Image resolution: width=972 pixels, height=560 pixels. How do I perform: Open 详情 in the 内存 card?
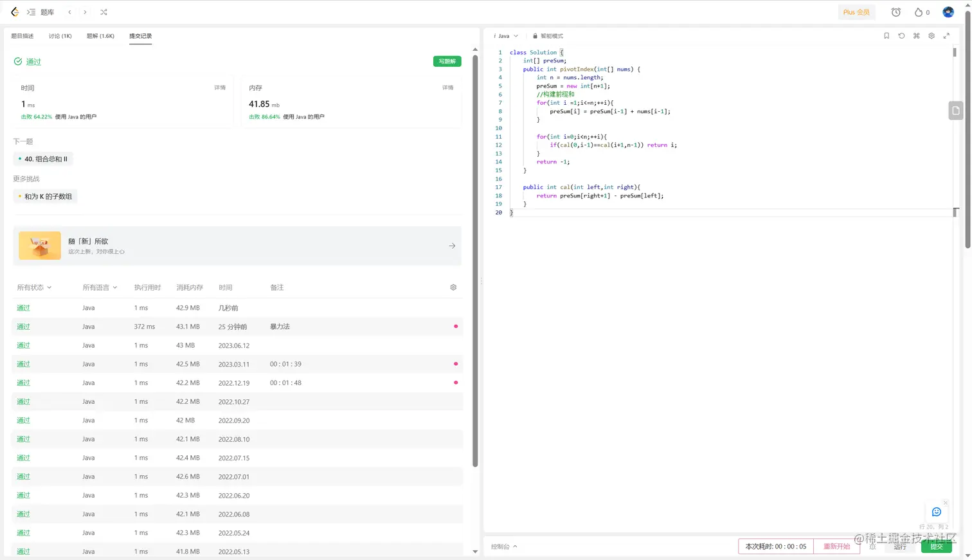point(448,87)
